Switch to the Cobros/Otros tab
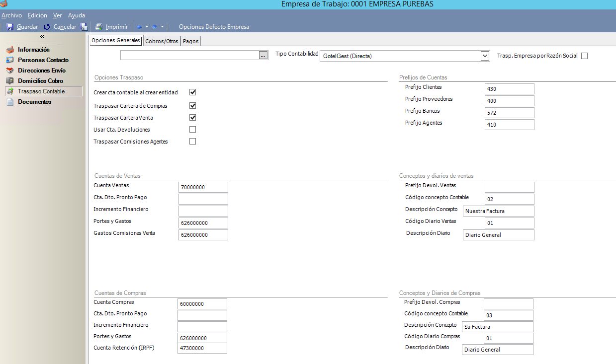This screenshot has height=364, width=616. pyautogui.click(x=162, y=41)
